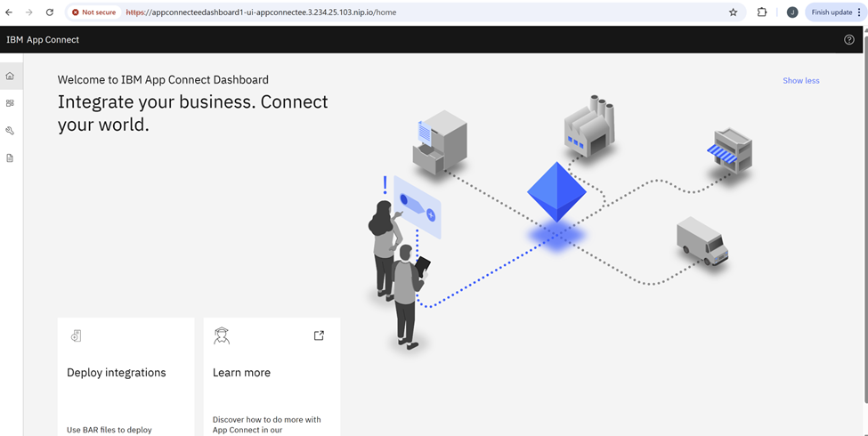Click the graduate icon on Learn more card
This screenshot has width=868, height=436.
[x=222, y=335]
